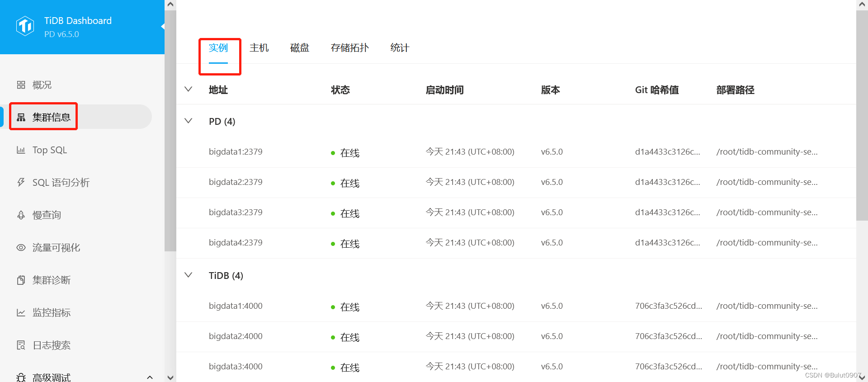Click the 地址 column header
Image resolution: width=868 pixels, height=382 pixels.
[218, 90]
